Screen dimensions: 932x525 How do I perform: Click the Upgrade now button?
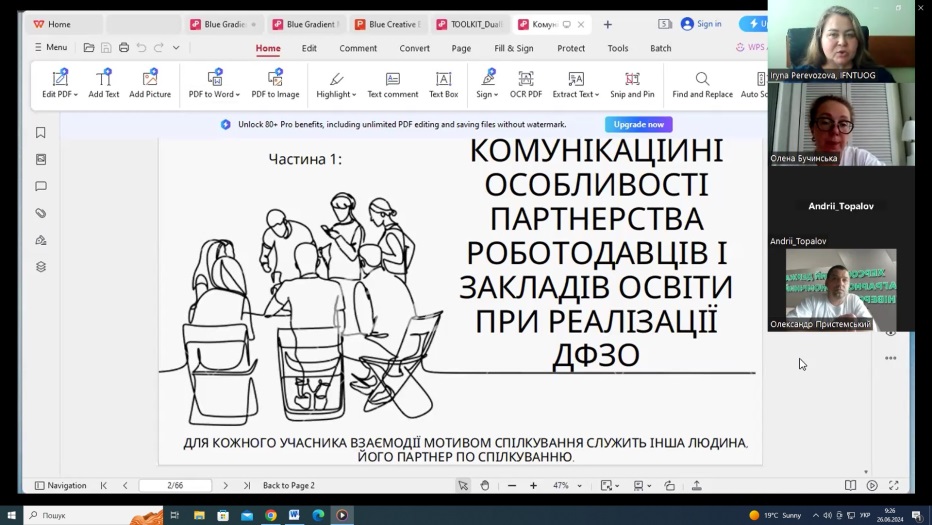coord(638,125)
